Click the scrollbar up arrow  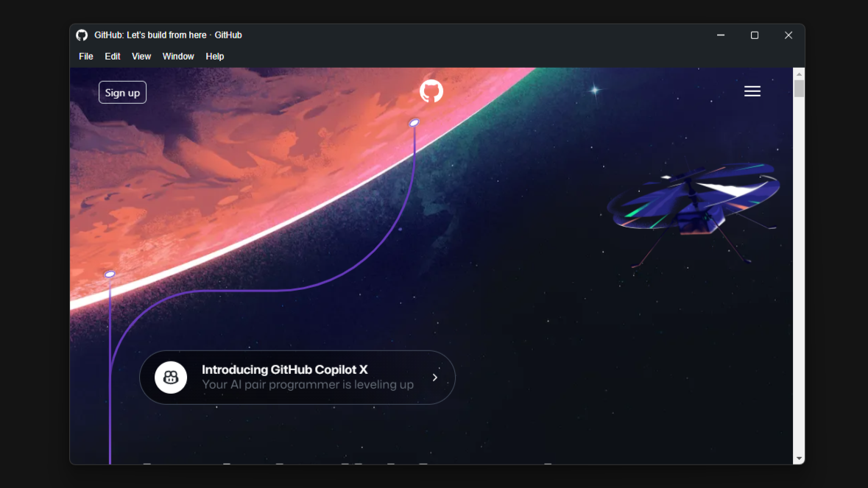point(799,74)
